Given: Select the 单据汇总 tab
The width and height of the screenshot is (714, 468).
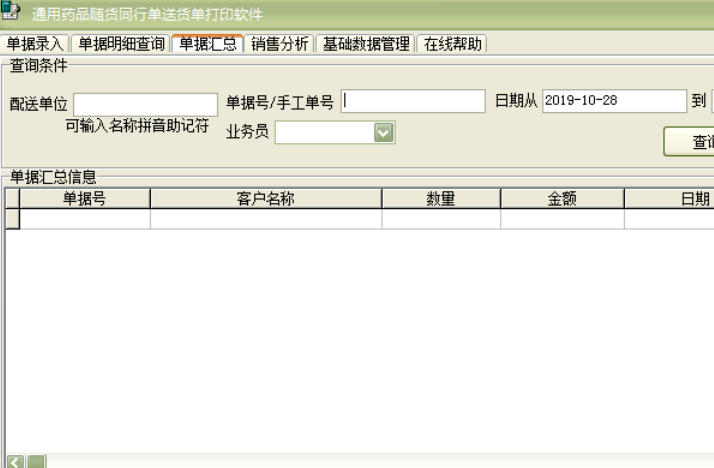Looking at the screenshot, I should (x=207, y=44).
